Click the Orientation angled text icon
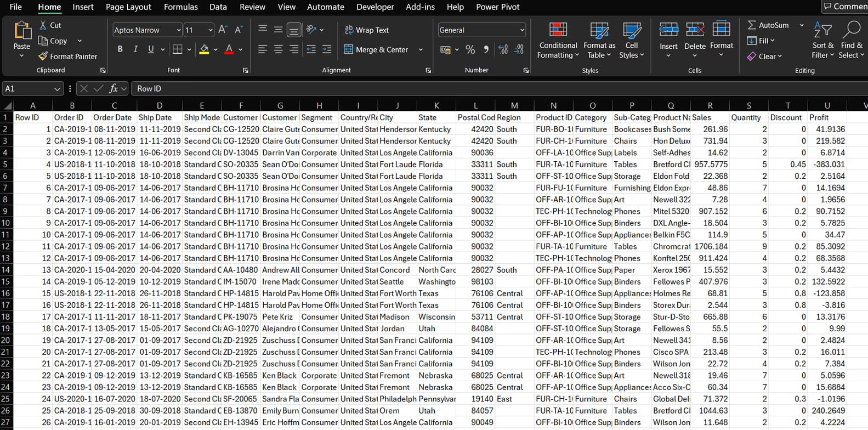 point(311,30)
